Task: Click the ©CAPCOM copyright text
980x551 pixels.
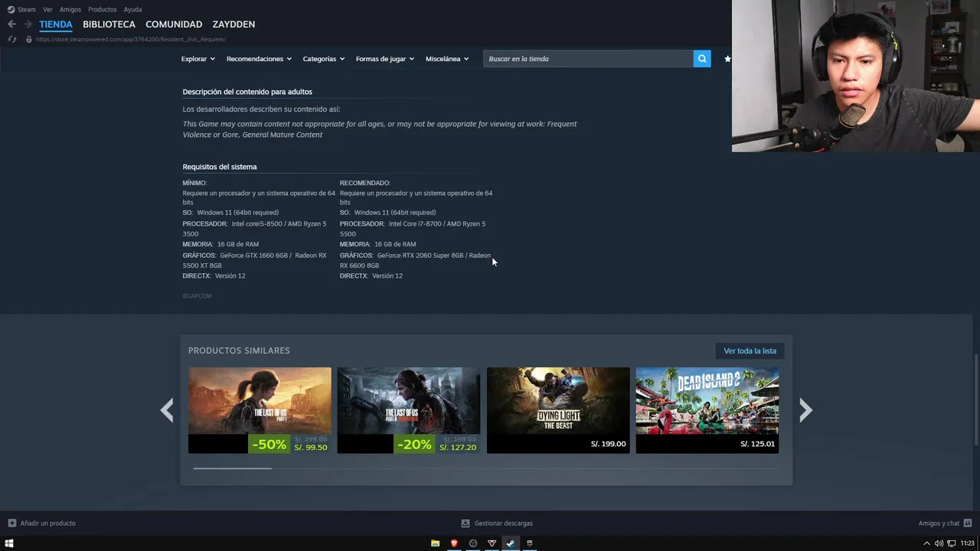Action: click(197, 296)
